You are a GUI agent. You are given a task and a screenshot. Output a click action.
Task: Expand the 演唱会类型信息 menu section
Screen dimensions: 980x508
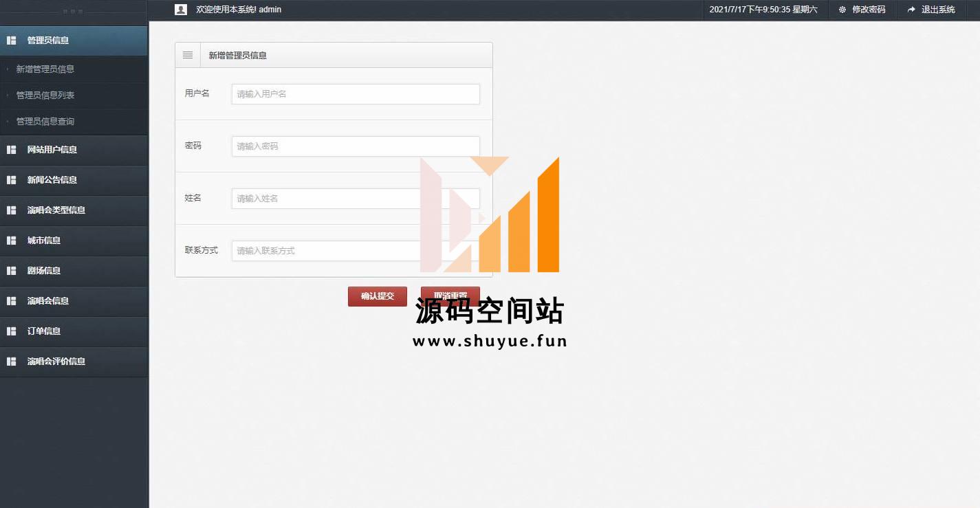(x=74, y=210)
